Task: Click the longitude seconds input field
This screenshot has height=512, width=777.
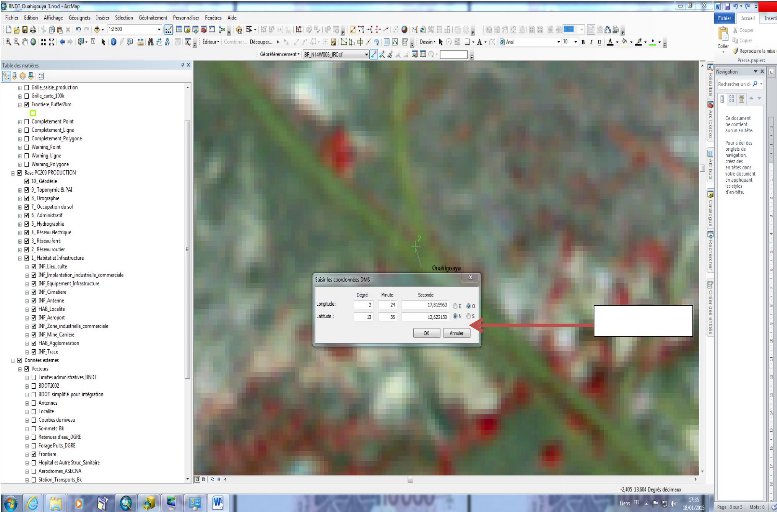Action: (425, 304)
